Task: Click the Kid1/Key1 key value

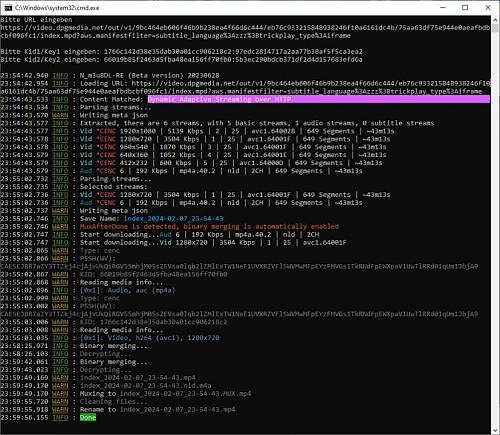Action: coord(233,52)
